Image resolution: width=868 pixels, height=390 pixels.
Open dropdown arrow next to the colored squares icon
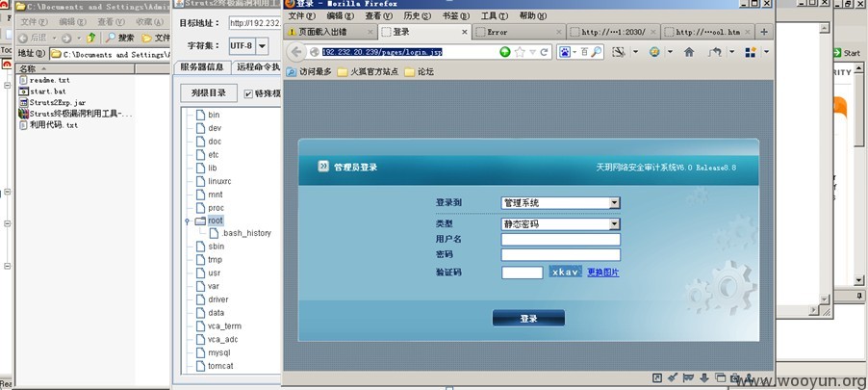tap(767, 52)
